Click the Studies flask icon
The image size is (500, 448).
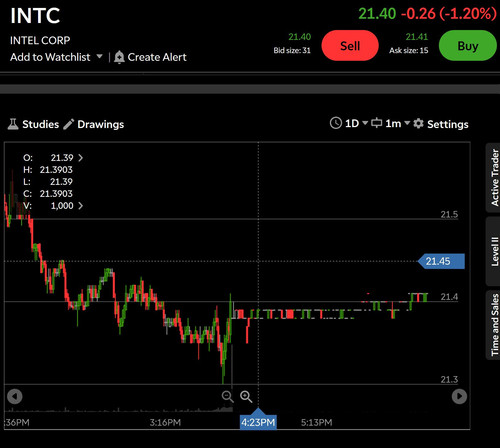click(13, 124)
